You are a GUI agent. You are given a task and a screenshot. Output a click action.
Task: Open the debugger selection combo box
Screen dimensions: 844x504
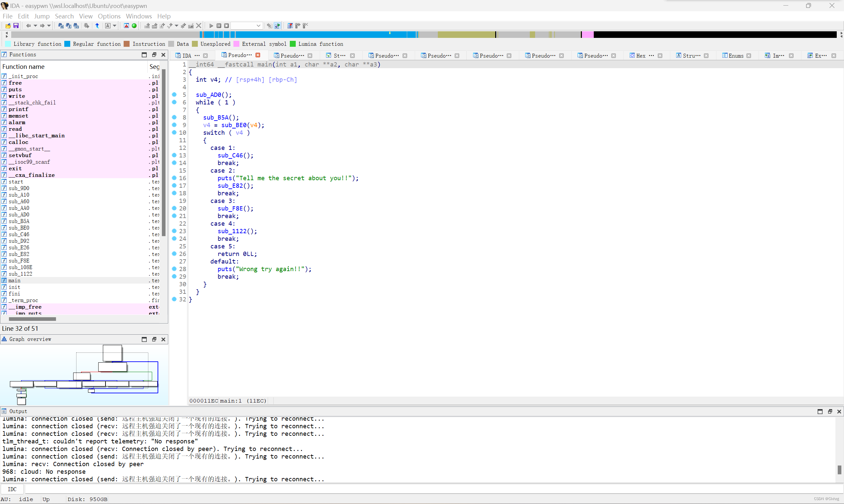tap(247, 26)
